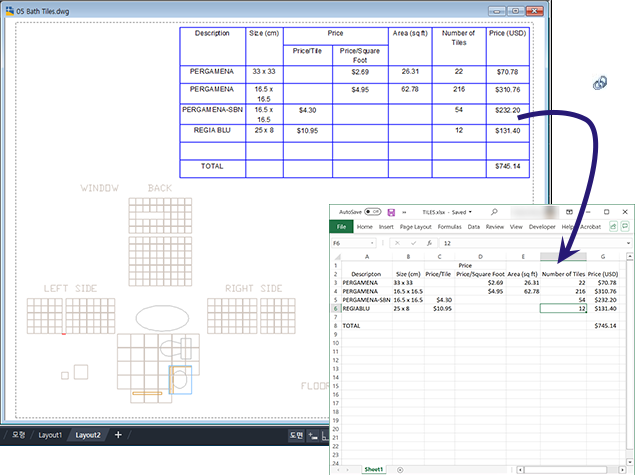Open the Page Layout ribbon tab
This screenshot has width=635, height=475.
coord(416,227)
